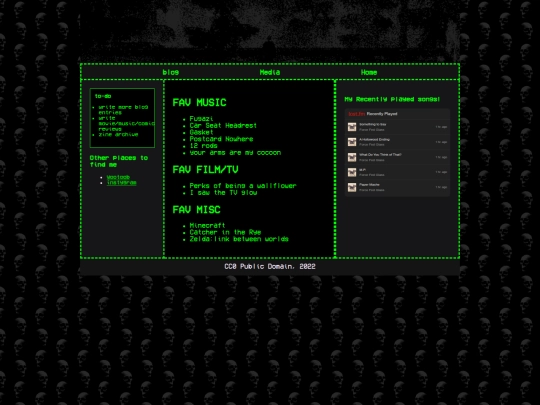The height and width of the screenshot is (405, 540).
Task: Click the time ago on A Hollywood Ending row
Action: 441,142
